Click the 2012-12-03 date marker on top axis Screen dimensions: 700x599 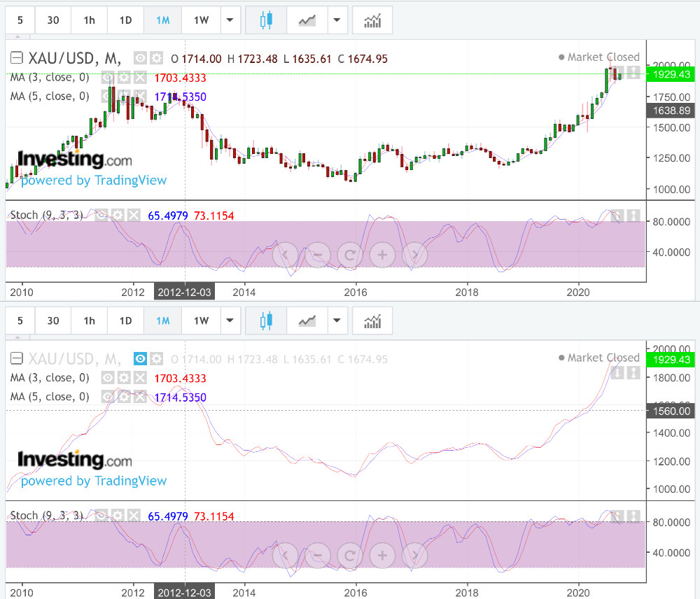tap(185, 292)
